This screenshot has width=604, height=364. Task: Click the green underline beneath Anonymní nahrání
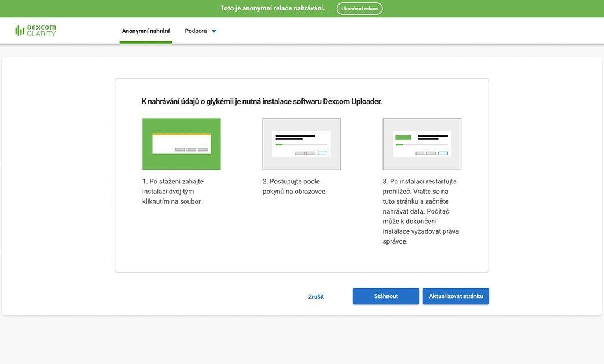146,42
